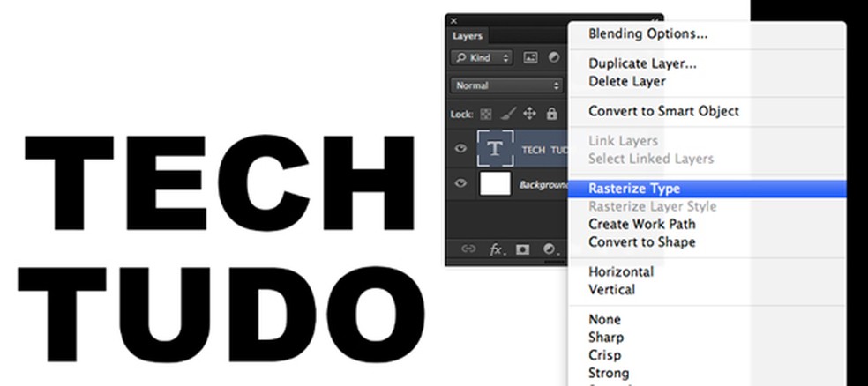Lock position move-arrows icon
This screenshot has width=868, height=386.
tap(529, 114)
